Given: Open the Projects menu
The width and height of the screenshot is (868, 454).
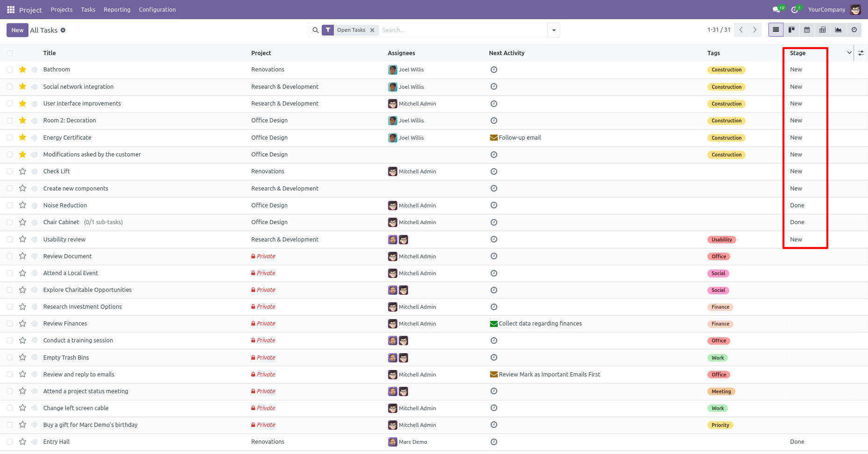Looking at the screenshot, I should point(62,9).
